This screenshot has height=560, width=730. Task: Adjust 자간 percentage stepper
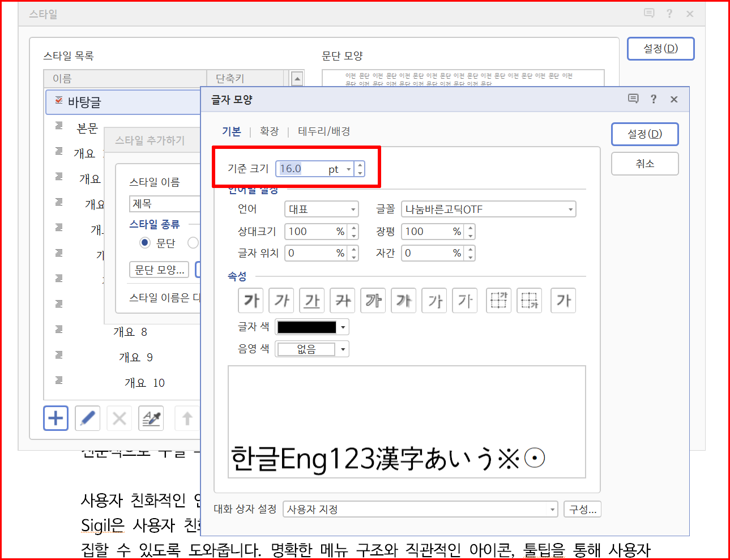[471, 253]
